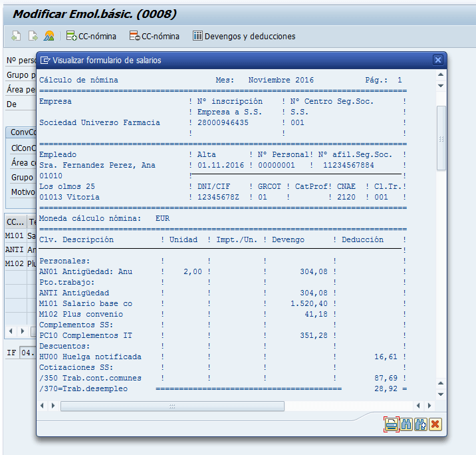Select the ConvC tab in background window
The image size is (476, 455).
click(x=21, y=132)
